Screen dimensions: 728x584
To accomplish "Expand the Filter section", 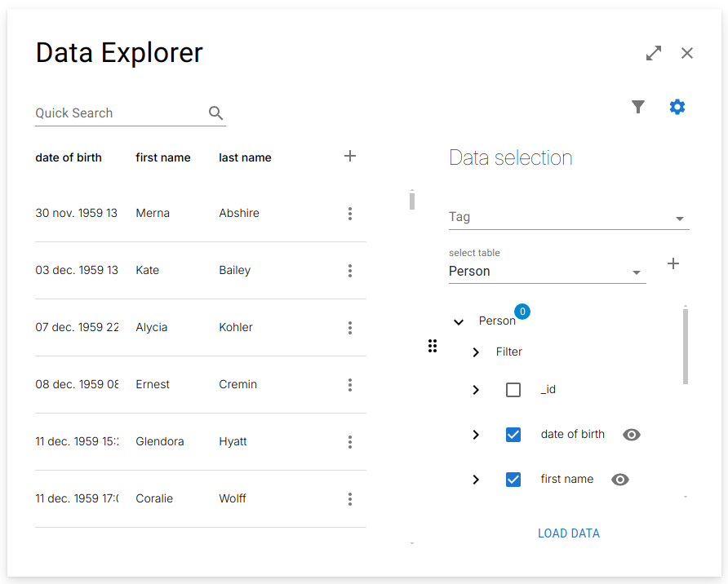I will point(476,352).
